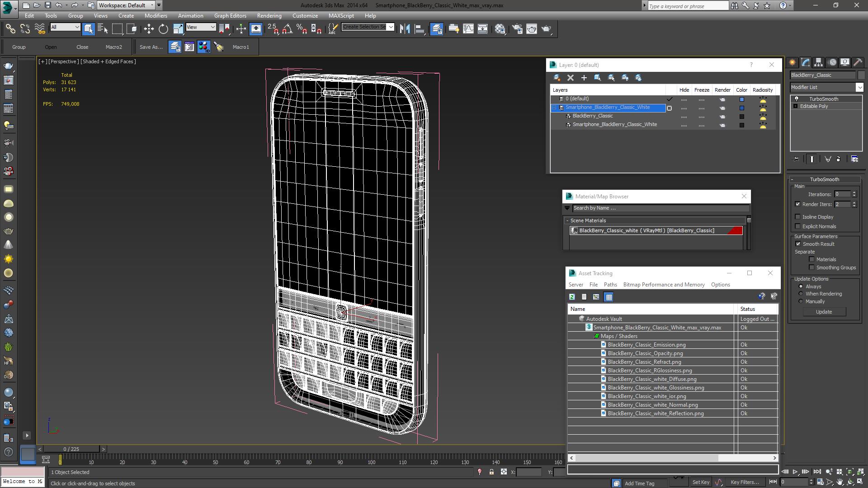Collapse the Scene Materials group

[567, 221]
